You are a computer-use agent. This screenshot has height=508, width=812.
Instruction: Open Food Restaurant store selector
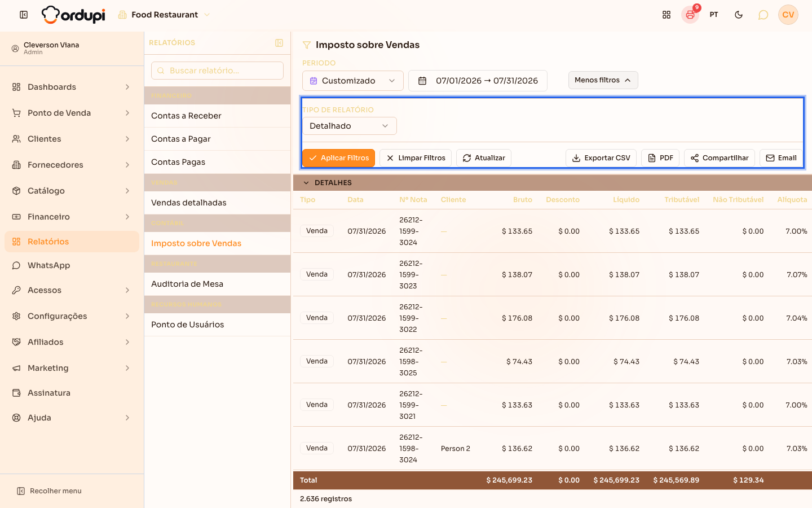click(x=164, y=15)
